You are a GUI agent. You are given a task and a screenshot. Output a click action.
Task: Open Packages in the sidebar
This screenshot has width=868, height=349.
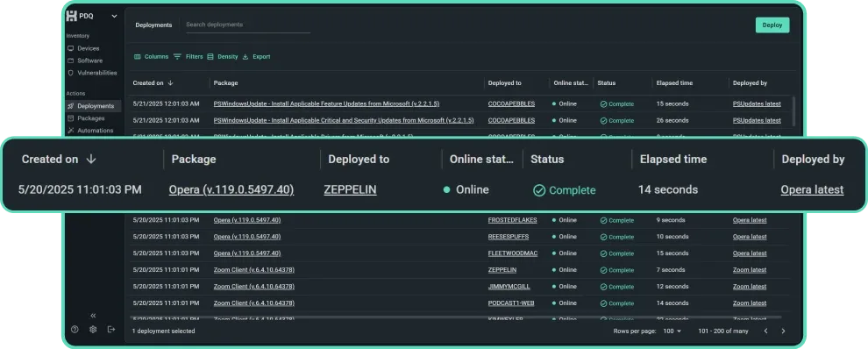(x=91, y=118)
